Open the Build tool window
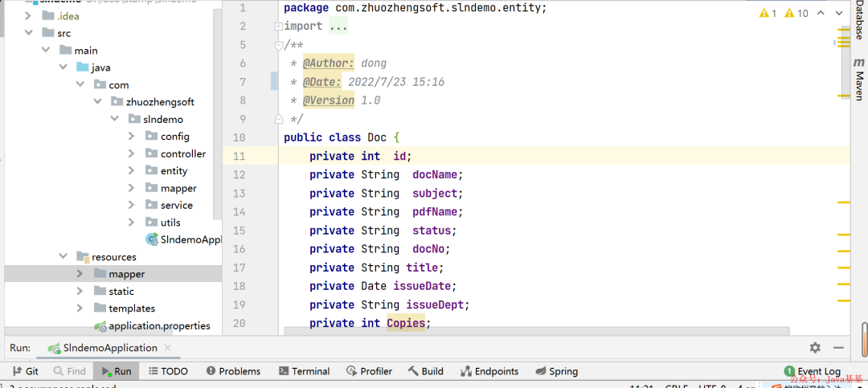This screenshot has width=868, height=388. point(426,371)
